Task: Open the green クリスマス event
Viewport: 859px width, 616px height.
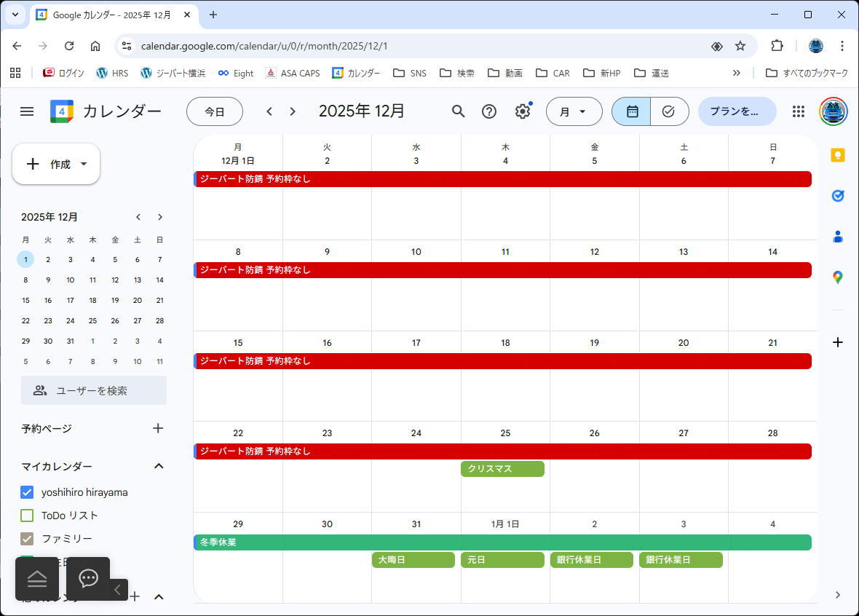Action: tap(502, 469)
